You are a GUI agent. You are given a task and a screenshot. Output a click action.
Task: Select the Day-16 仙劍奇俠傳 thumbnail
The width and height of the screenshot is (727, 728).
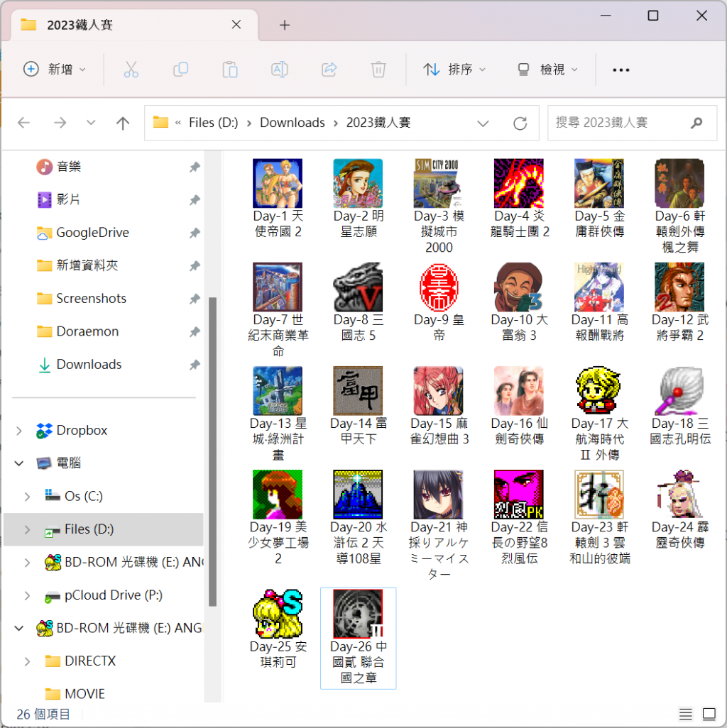coord(519,406)
